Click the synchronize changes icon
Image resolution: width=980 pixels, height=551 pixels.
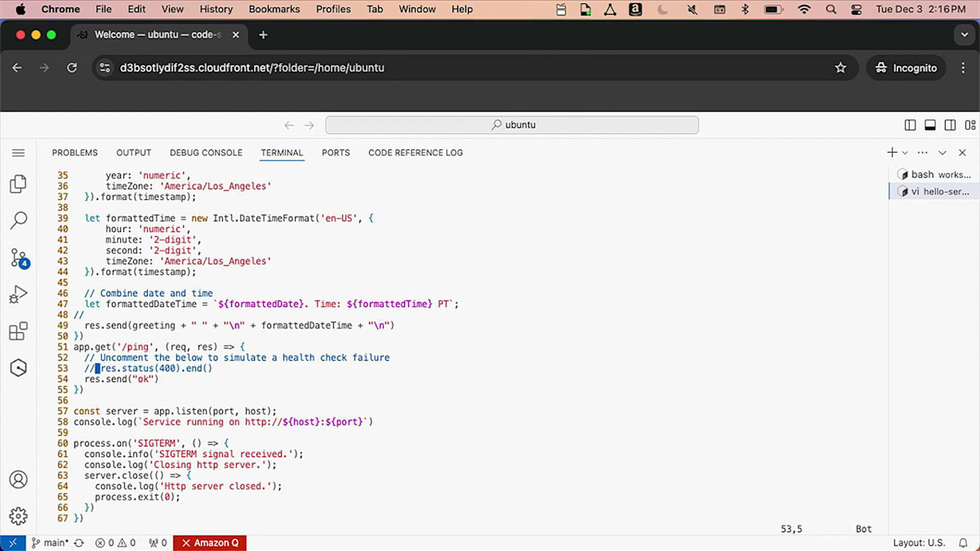[79, 543]
